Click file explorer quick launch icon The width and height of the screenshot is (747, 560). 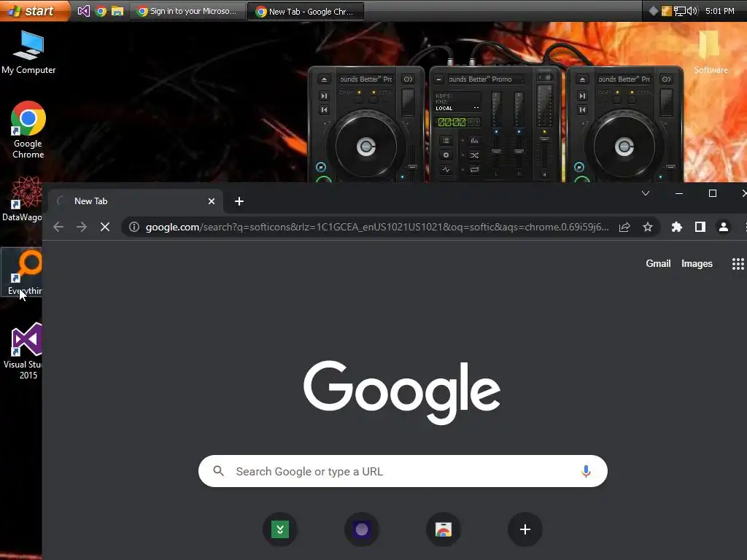117,11
